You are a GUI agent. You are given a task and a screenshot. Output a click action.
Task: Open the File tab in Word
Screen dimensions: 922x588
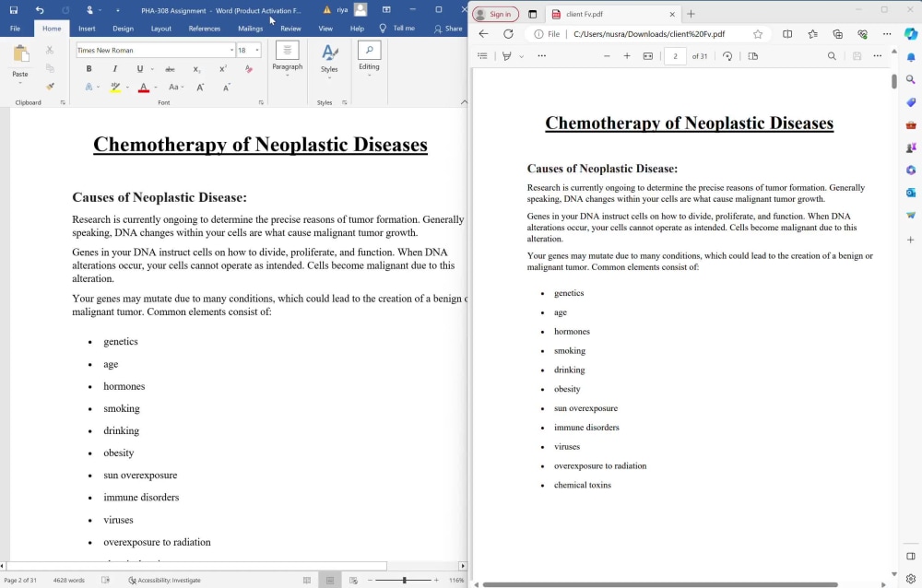click(16, 29)
